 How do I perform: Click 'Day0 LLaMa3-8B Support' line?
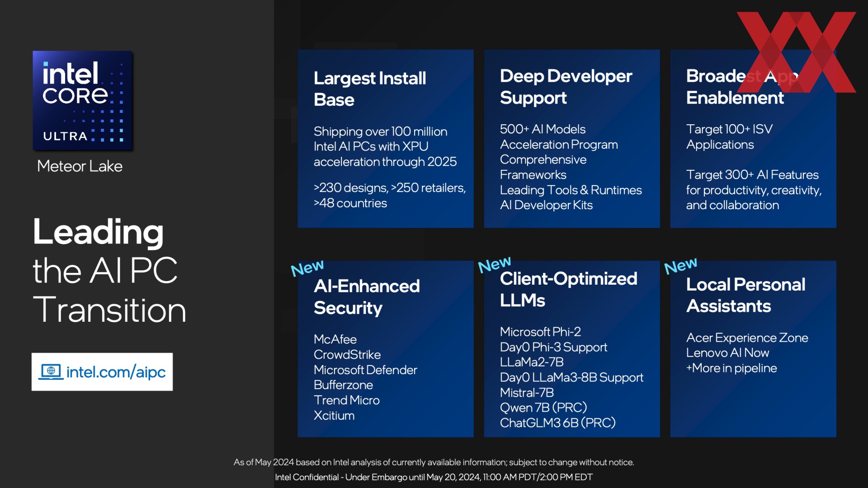tap(571, 378)
